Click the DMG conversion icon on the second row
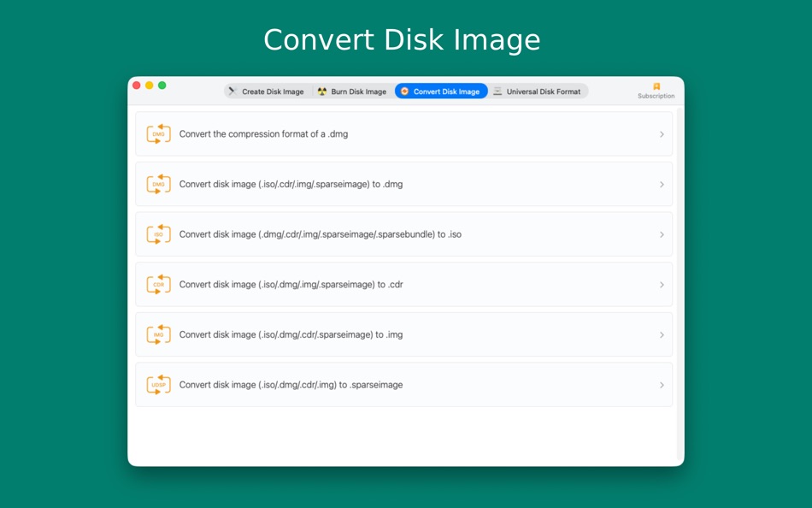The height and width of the screenshot is (508, 812). pyautogui.click(x=158, y=184)
